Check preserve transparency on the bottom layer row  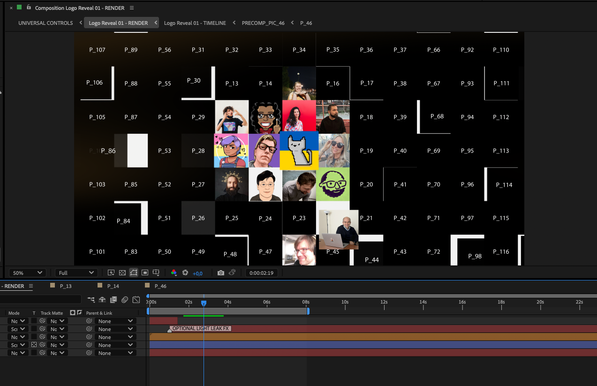click(x=34, y=353)
